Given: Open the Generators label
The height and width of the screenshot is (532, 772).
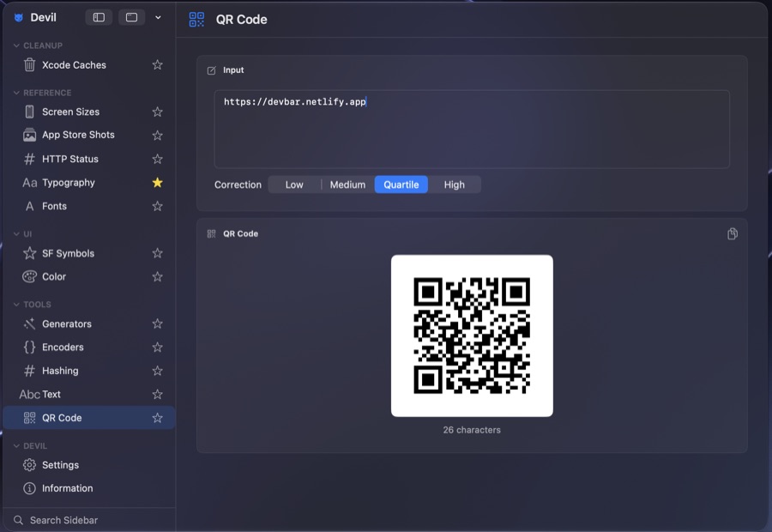Looking at the screenshot, I should point(67,323).
